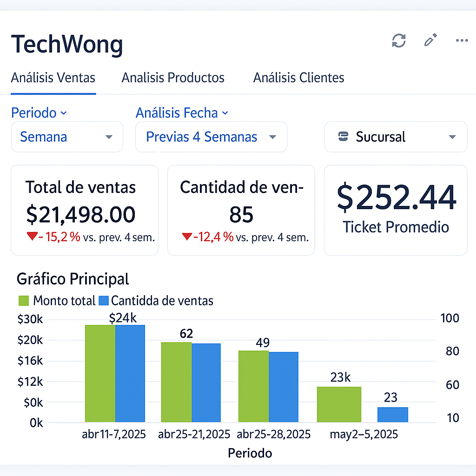Click the refresh dashboard icon
Screen dimensions: 476x476
click(398, 41)
